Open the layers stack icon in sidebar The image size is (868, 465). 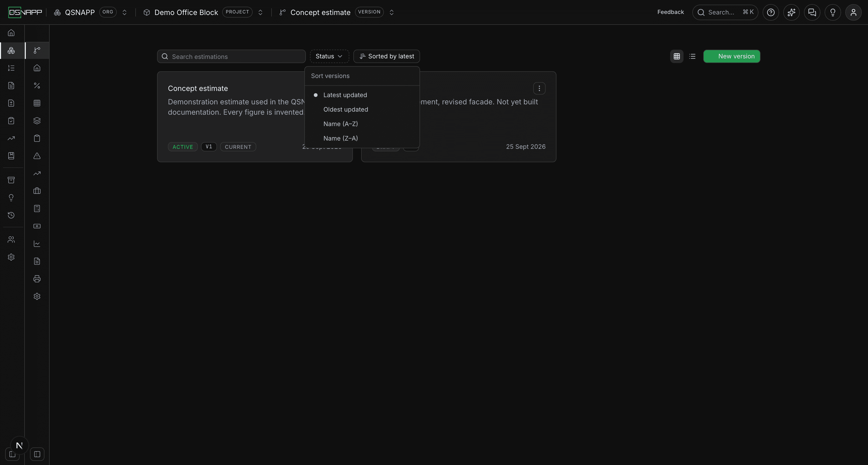point(37,121)
